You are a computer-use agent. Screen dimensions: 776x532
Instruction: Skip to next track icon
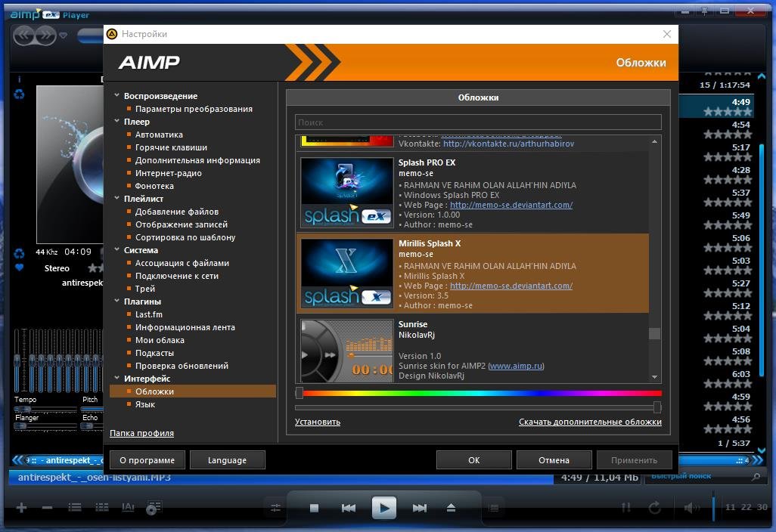click(419, 509)
